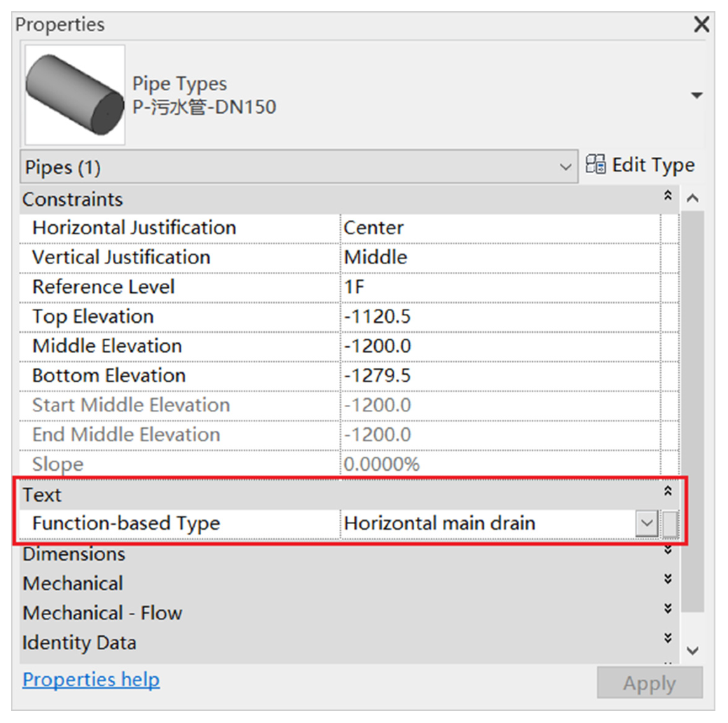This screenshot has height=723, width=728.
Task: Expand the Mechanical - Flow section
Action: point(668,609)
